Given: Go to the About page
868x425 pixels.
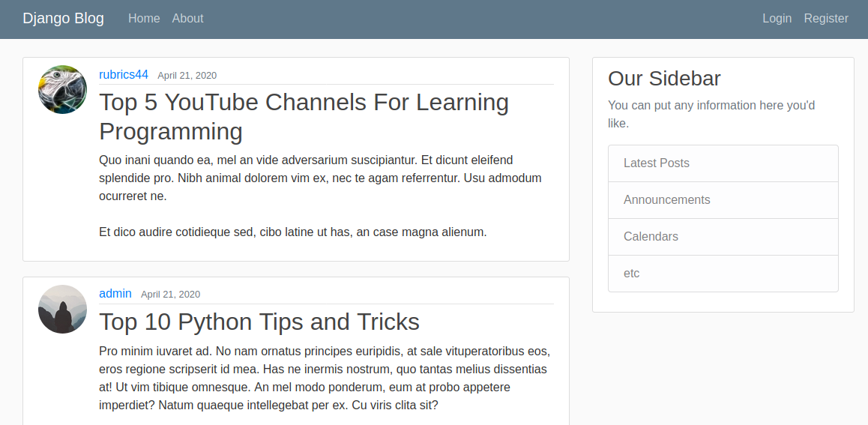Looking at the screenshot, I should [x=187, y=18].
